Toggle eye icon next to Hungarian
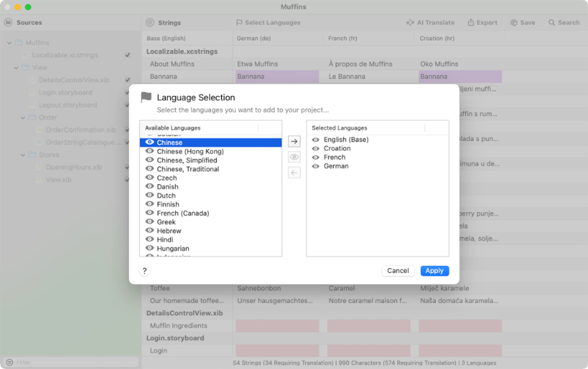The height and width of the screenshot is (369, 588). tap(150, 248)
